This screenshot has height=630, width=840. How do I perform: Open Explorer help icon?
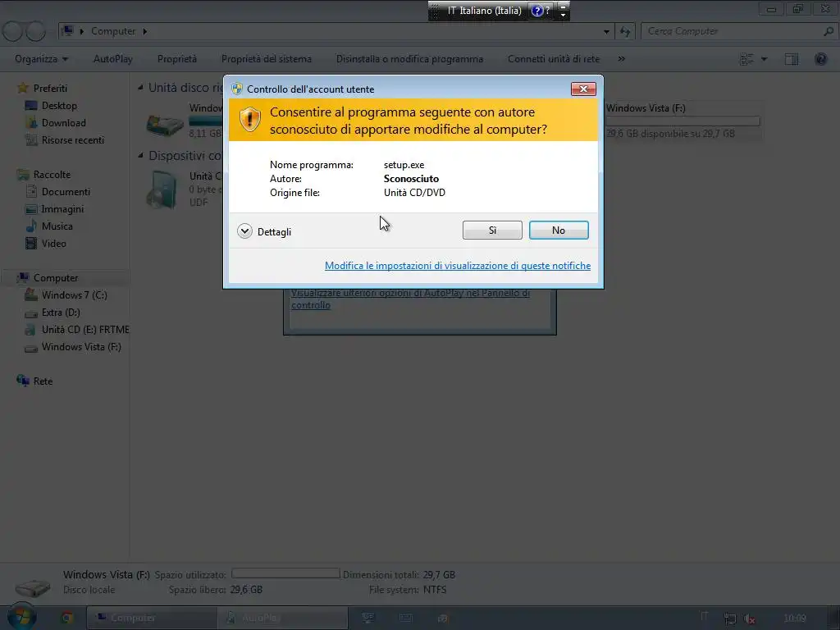(820, 59)
